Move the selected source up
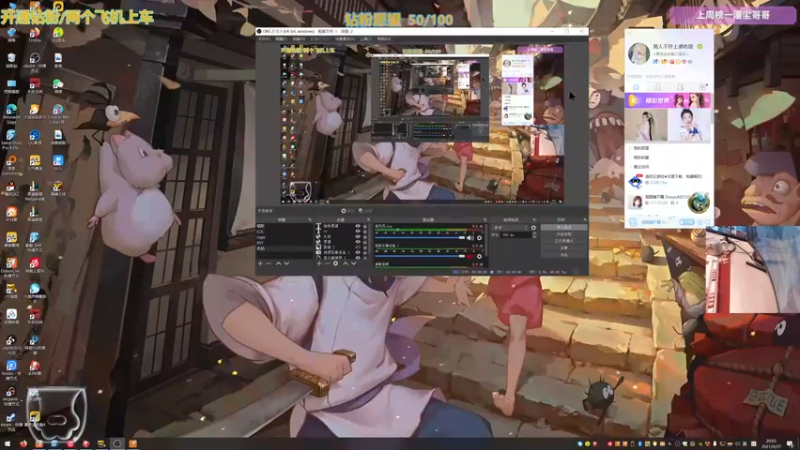Viewport: 800px width, 450px height. click(345, 263)
